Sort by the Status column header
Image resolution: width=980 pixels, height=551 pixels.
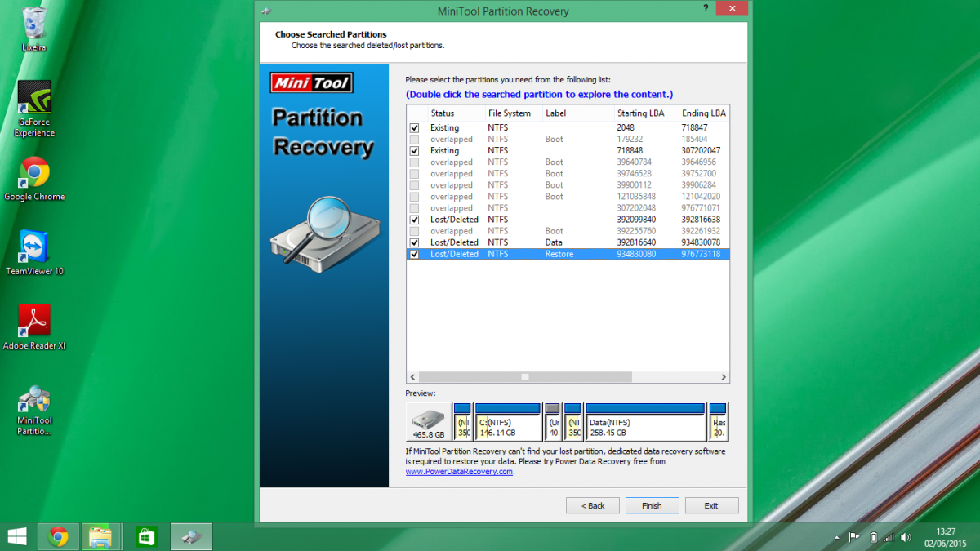[455, 113]
